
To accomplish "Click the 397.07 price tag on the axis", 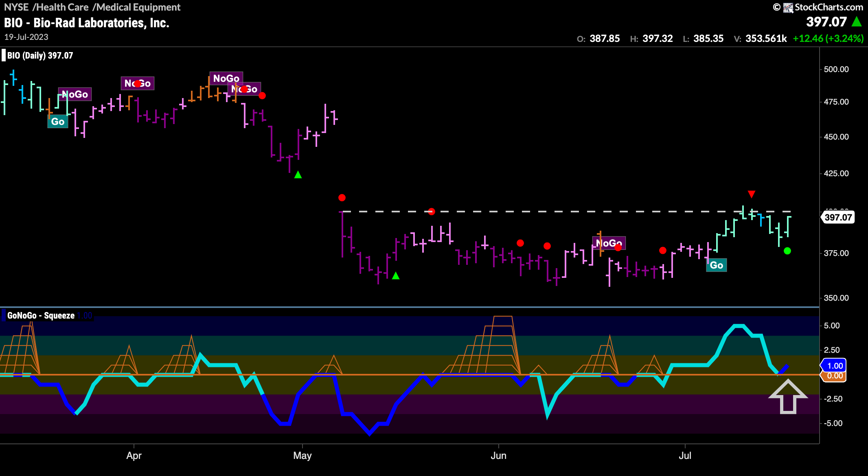I will click(838, 217).
